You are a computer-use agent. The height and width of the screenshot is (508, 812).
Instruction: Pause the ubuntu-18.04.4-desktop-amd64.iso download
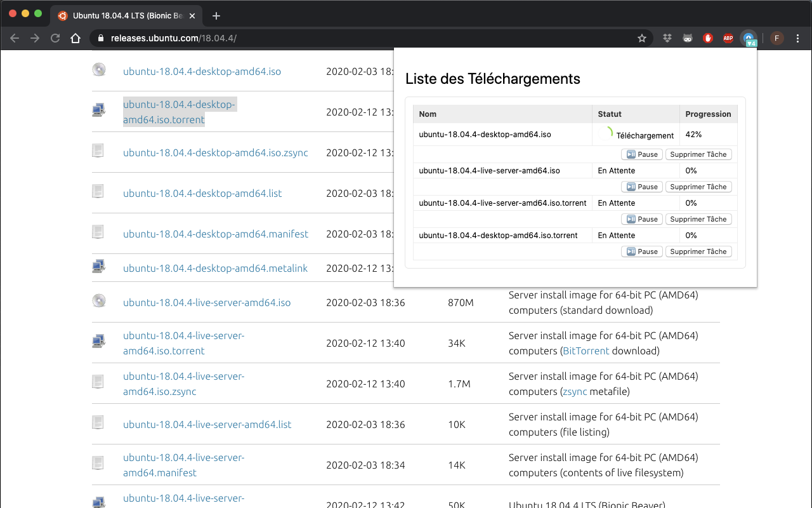coord(642,154)
